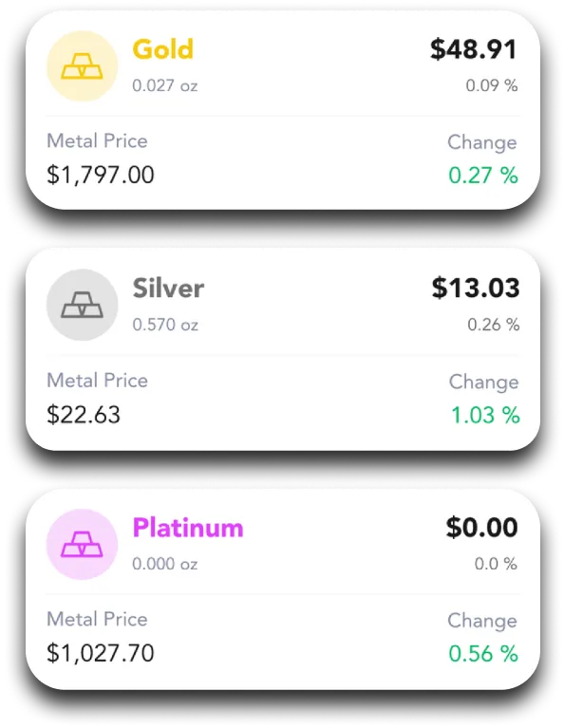Select the $0.00 platinum balance value

click(x=481, y=528)
